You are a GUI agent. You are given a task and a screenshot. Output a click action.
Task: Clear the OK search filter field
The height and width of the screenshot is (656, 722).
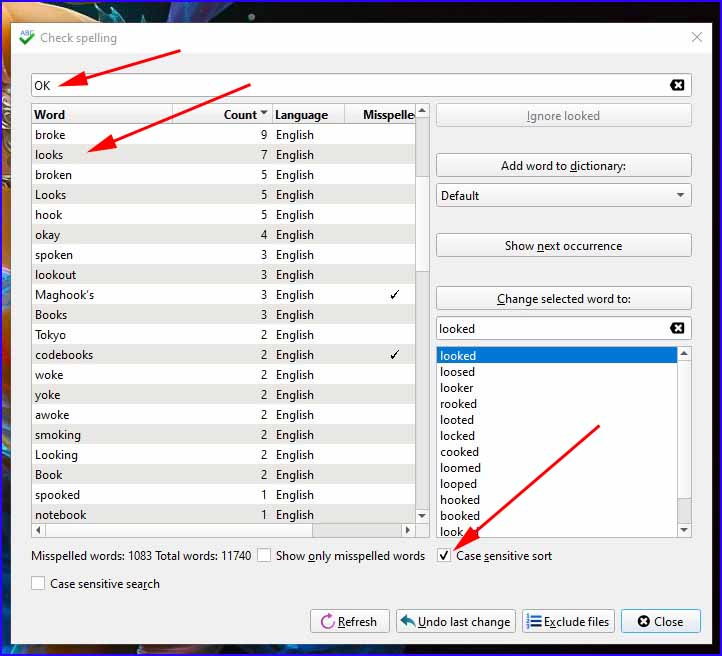(x=676, y=85)
